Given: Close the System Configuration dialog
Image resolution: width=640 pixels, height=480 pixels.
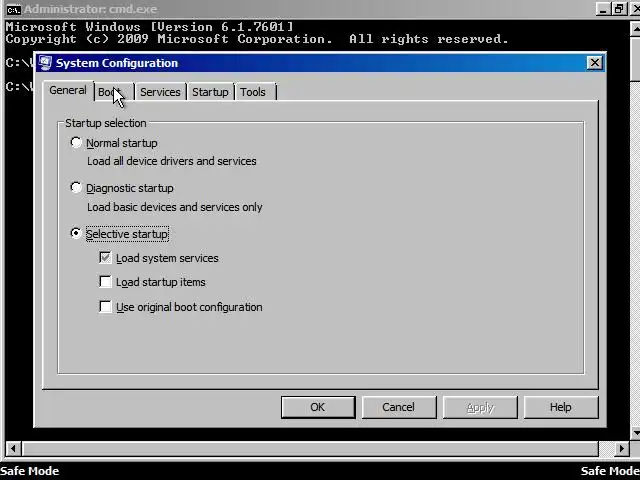Looking at the screenshot, I should [595, 63].
